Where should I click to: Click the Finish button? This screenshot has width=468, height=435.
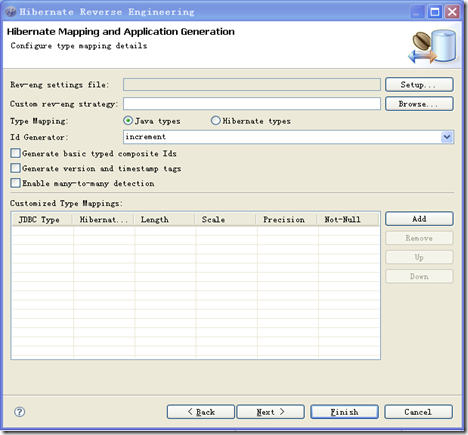tap(344, 412)
